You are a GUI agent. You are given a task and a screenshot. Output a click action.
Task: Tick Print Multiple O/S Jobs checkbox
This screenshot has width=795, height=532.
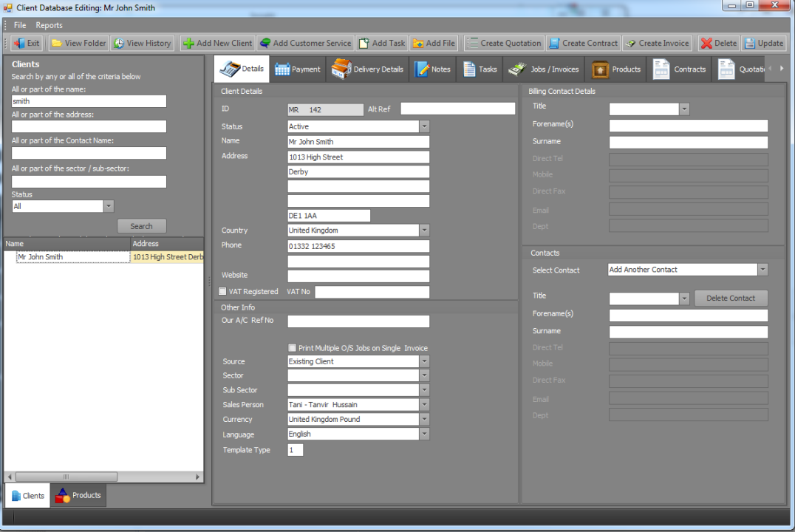(293, 348)
